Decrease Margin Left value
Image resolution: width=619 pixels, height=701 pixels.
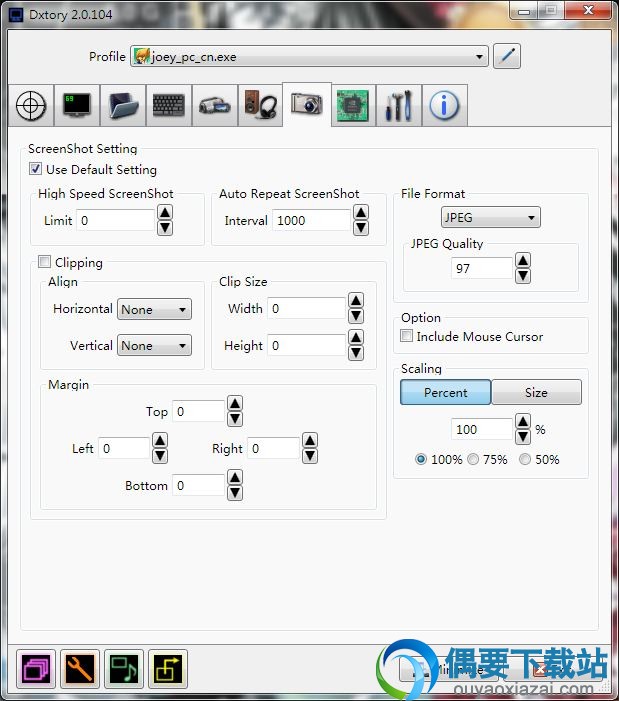pyautogui.click(x=160, y=456)
